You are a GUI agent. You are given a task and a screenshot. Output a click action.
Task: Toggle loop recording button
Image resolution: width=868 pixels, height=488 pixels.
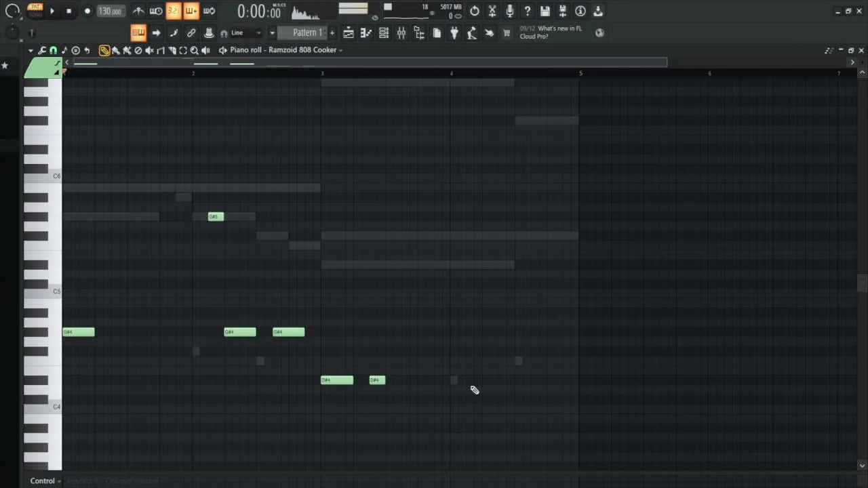209,11
